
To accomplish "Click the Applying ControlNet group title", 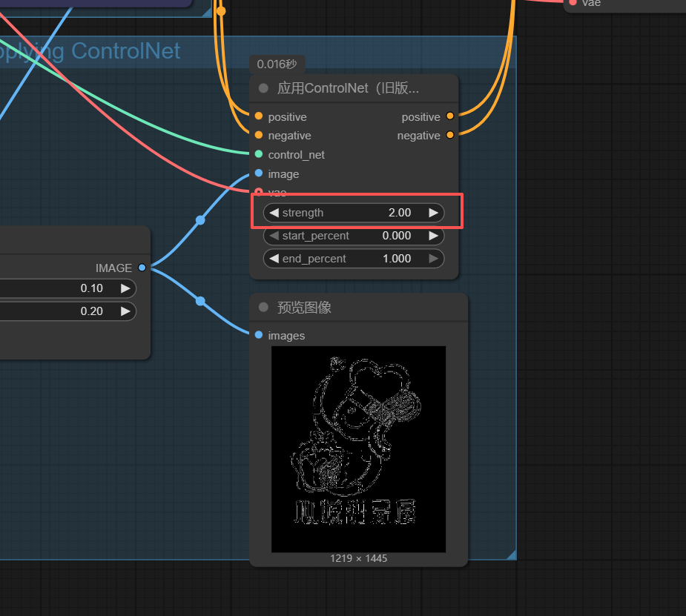I will tap(90, 51).
